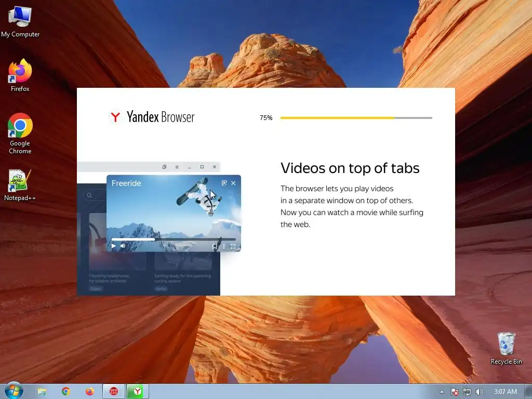Open the My Computer desktop icon
The image size is (532, 399).
pyautogui.click(x=20, y=21)
